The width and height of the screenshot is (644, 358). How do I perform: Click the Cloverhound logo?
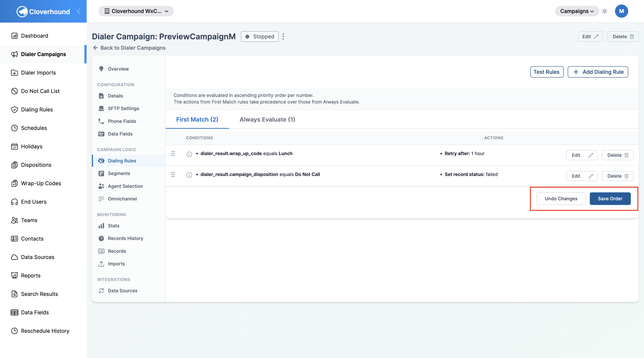tap(43, 11)
